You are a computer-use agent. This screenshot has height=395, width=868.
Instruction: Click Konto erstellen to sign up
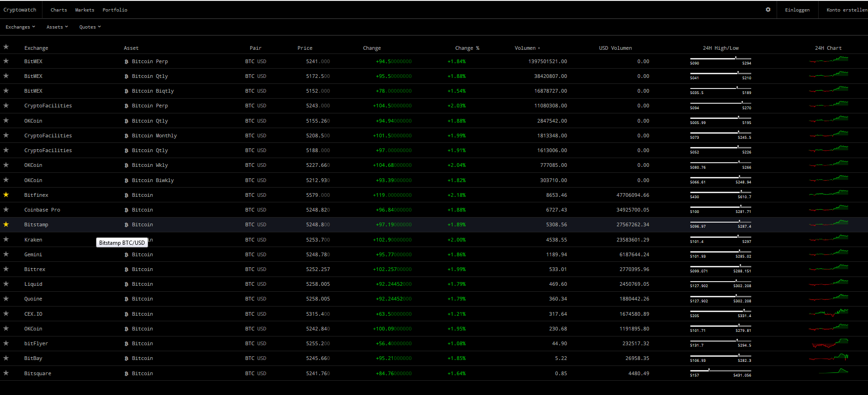pyautogui.click(x=847, y=10)
